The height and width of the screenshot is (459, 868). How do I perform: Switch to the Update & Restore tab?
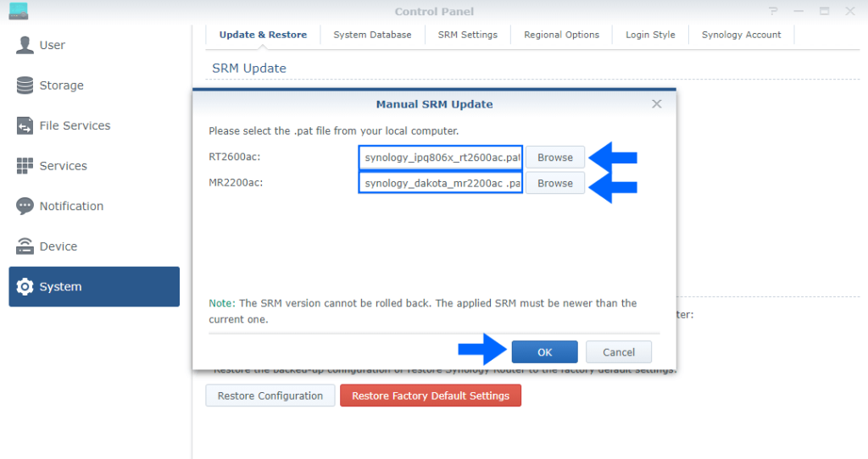click(x=263, y=35)
